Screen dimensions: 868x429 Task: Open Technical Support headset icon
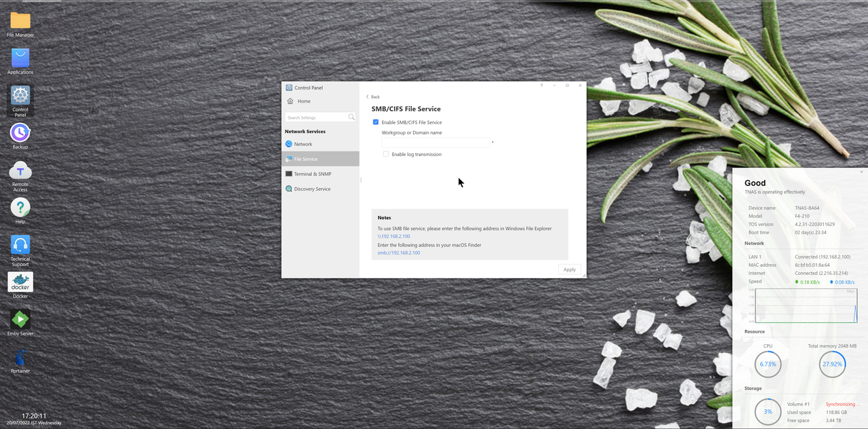tap(20, 244)
